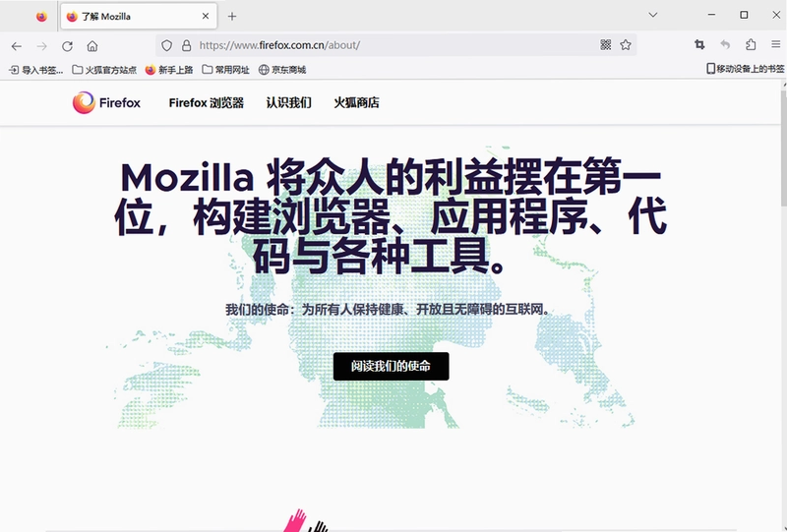787x532 pixels.
Task: Click the Firefox logo on page
Action: click(x=106, y=103)
